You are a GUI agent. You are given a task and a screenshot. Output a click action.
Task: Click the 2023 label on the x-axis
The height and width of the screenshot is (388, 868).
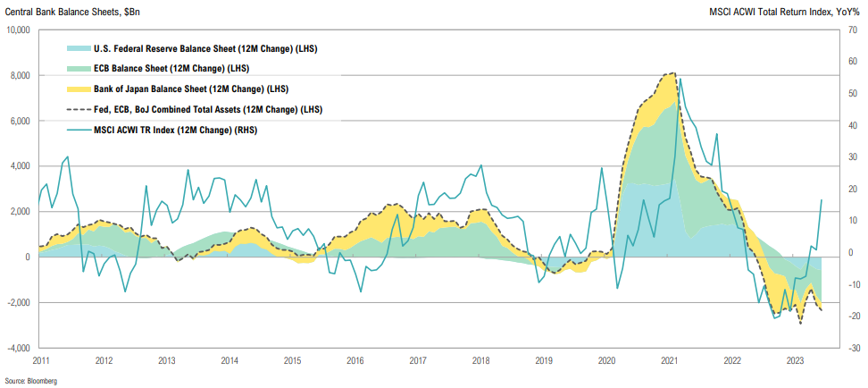pyautogui.click(x=795, y=361)
